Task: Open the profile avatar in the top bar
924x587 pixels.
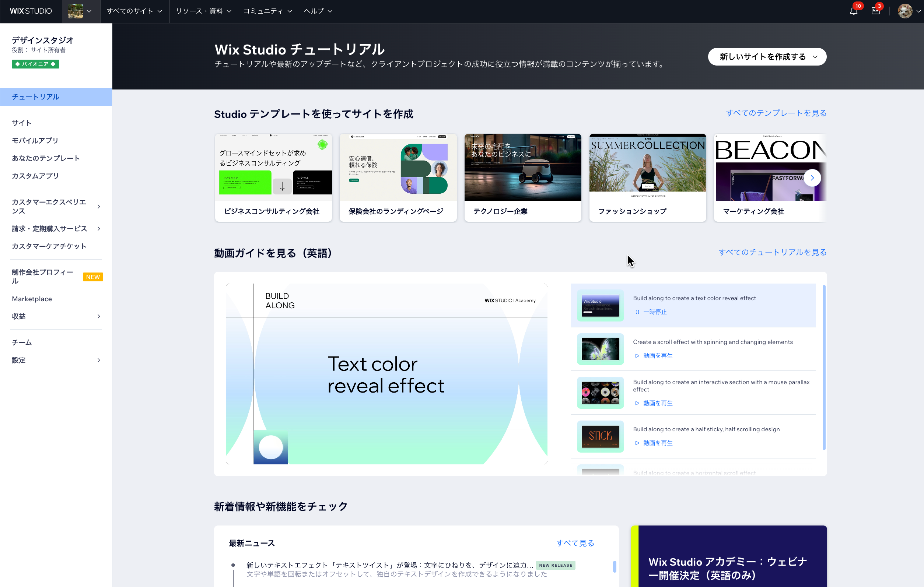Action: click(x=907, y=11)
